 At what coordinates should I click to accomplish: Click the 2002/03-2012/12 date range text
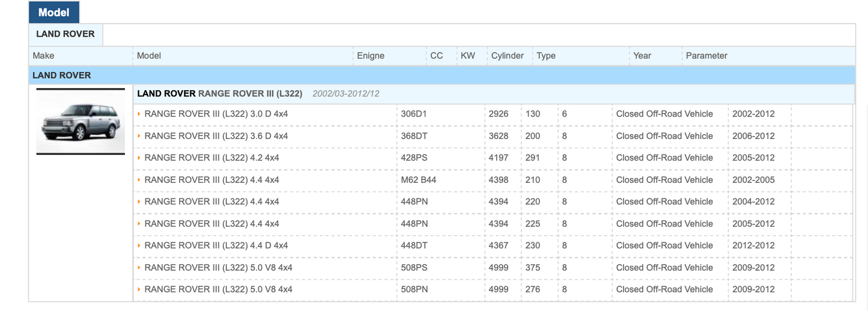click(346, 94)
